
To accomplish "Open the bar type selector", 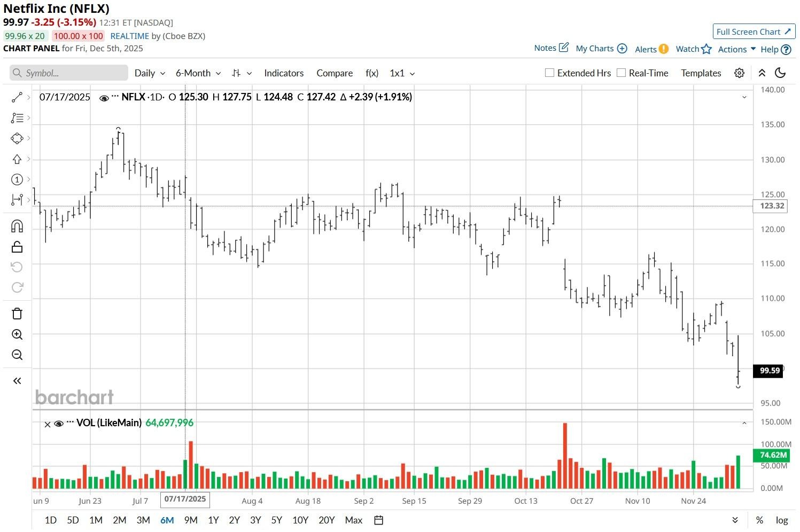I will 242,73.
